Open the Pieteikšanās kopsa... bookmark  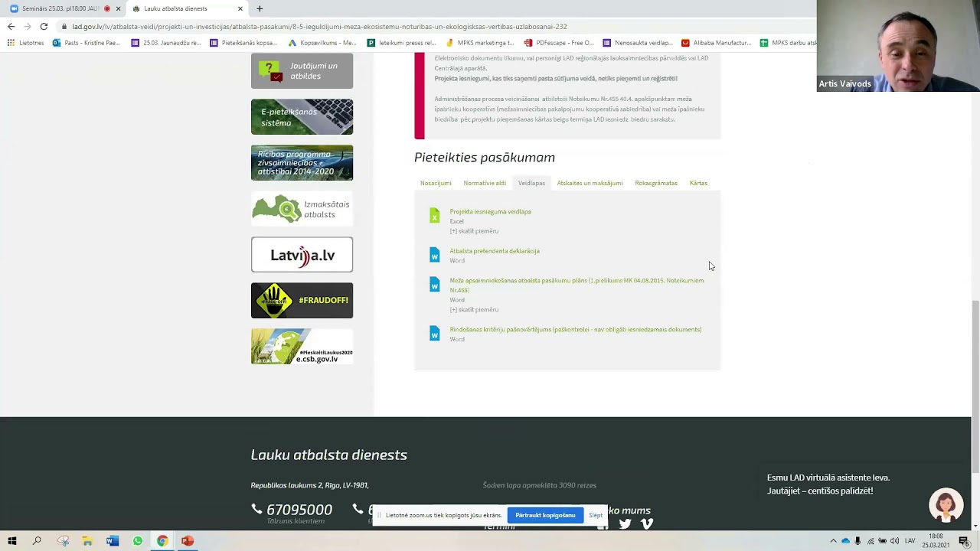coord(243,43)
